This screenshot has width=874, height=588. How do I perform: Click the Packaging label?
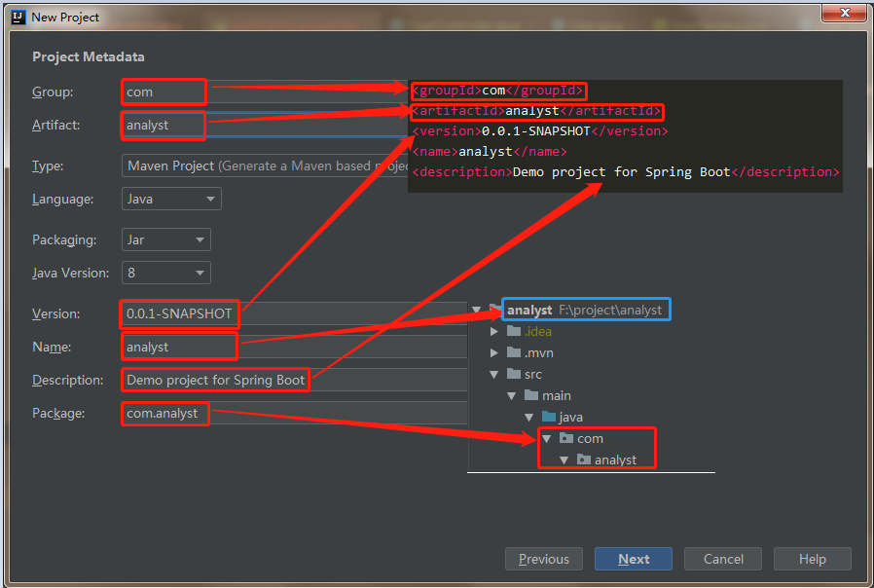pos(64,239)
